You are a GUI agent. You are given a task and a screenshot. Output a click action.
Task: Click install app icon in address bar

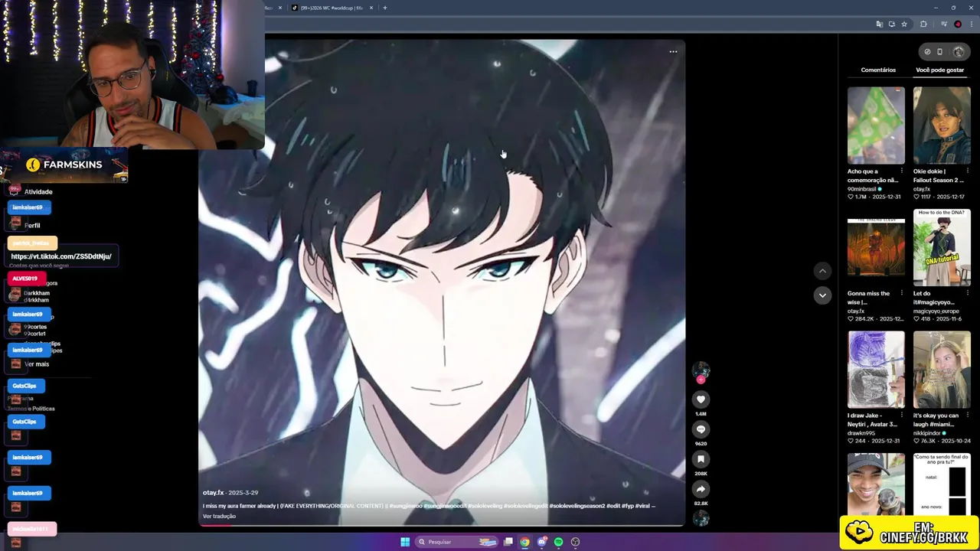point(892,24)
